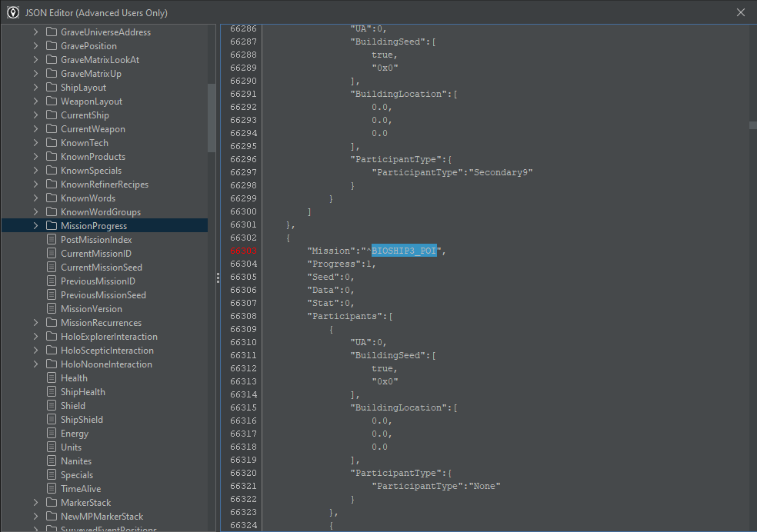757x532 pixels.
Task: Click the panel splitter handle dots
Action: tap(218, 278)
